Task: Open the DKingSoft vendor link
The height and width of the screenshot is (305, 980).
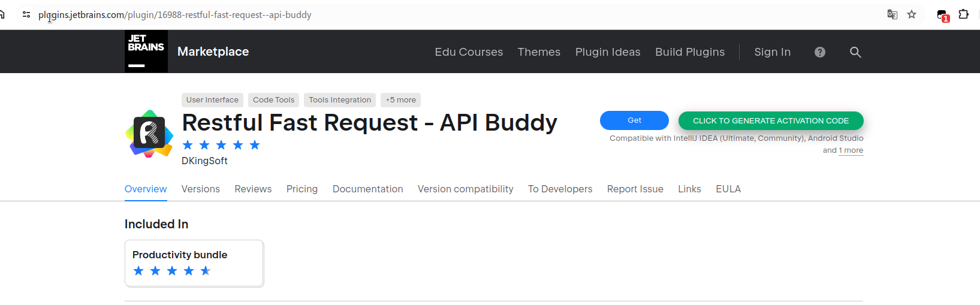Action: point(205,161)
